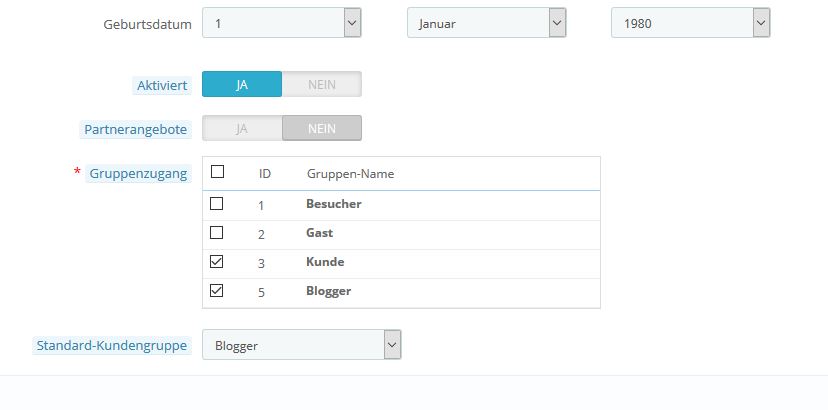Set Aktiviert to NEIN

click(x=321, y=85)
